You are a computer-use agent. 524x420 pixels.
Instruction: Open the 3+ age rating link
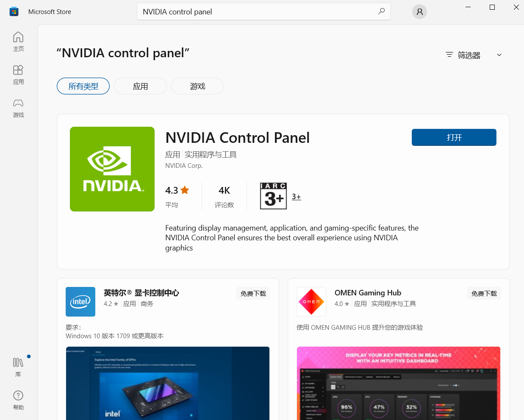(x=297, y=197)
